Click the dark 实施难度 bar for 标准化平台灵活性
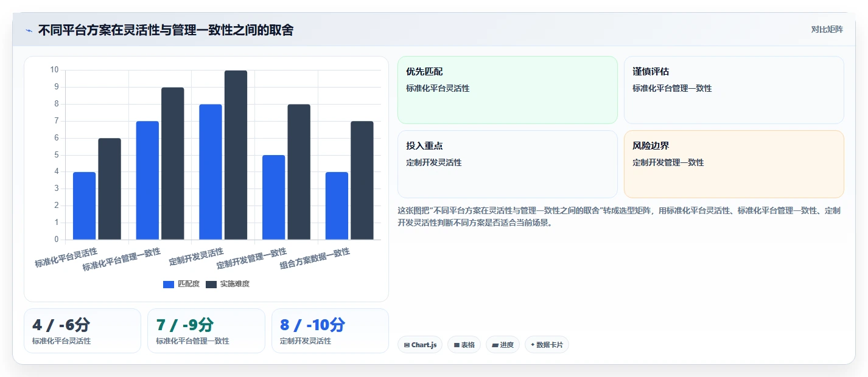This screenshot has height=377, width=868. pos(110,188)
